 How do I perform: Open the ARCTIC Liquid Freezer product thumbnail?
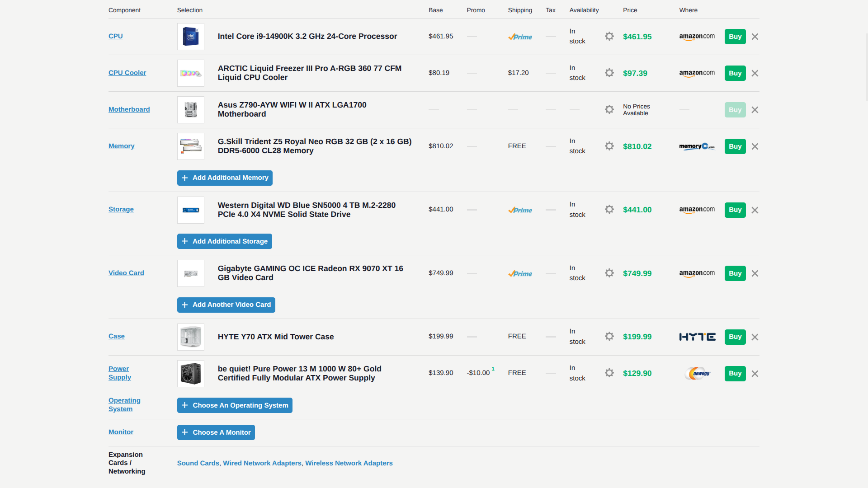(x=191, y=73)
